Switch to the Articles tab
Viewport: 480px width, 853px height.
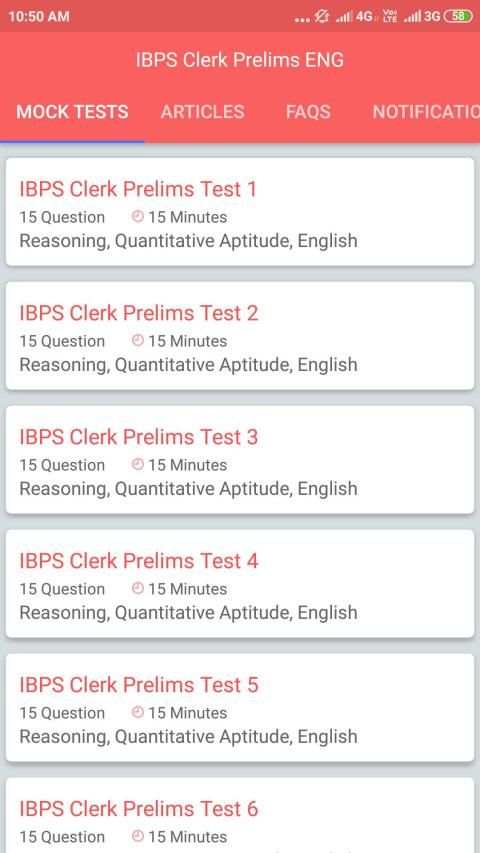(x=202, y=112)
